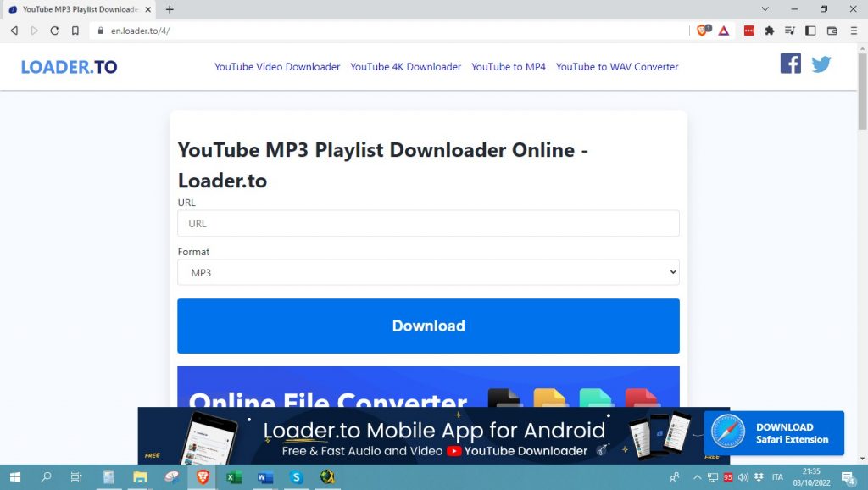Open the browser extensions puzzle icon
The width and height of the screenshot is (868, 490).
click(770, 31)
